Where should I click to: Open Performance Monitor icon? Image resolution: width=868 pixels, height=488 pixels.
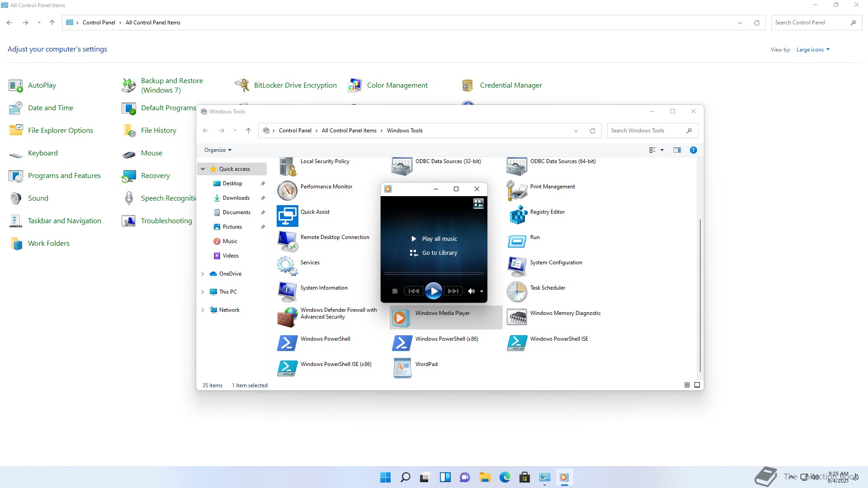pyautogui.click(x=287, y=191)
